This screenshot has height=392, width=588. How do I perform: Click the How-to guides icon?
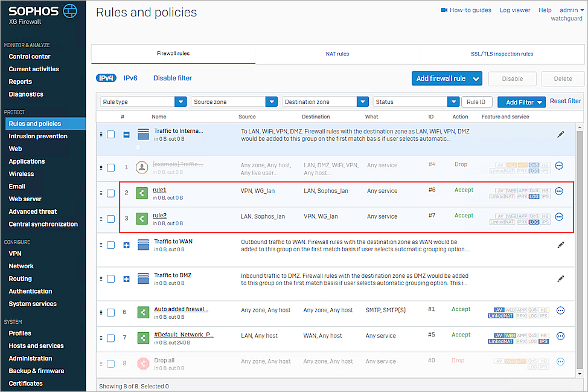[x=446, y=10]
